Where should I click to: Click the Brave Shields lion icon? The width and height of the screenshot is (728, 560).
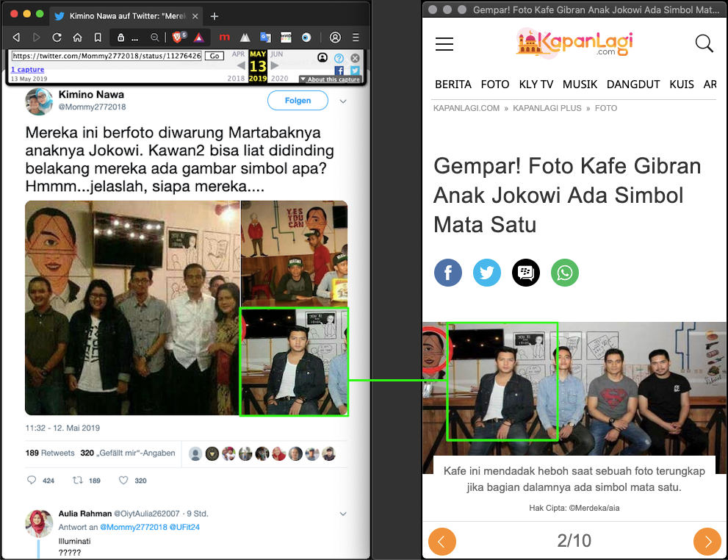(x=176, y=37)
